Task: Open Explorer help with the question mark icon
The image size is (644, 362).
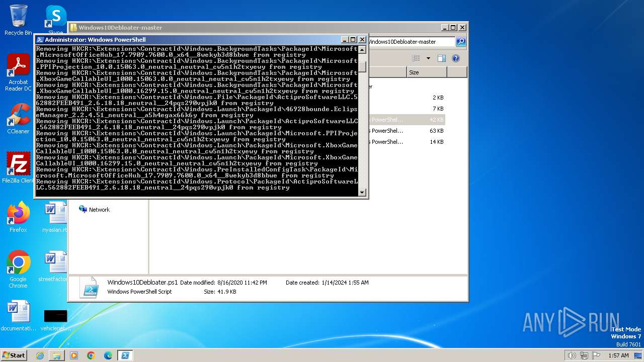Action: pos(456,58)
